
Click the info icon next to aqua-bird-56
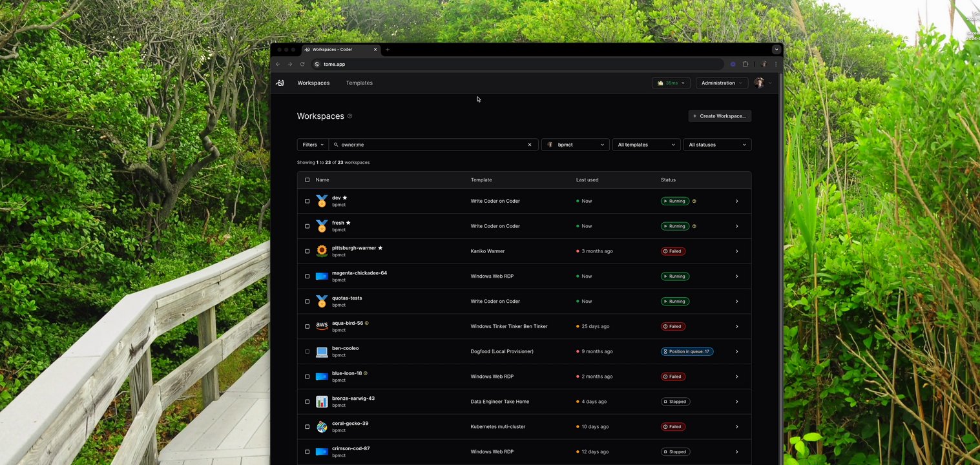pyautogui.click(x=367, y=323)
